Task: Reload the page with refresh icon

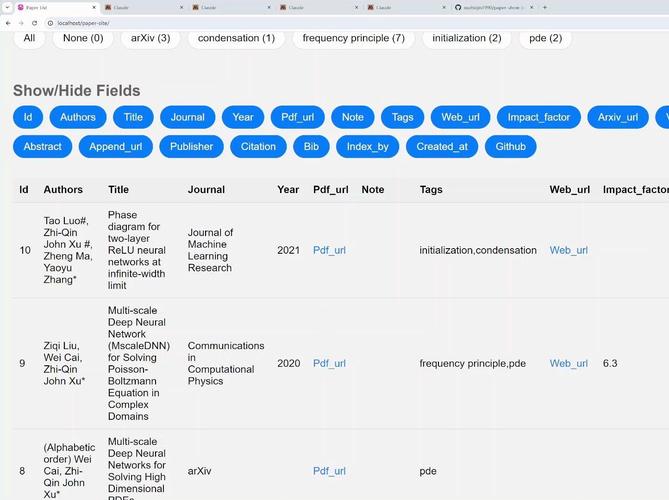Action: coord(34,23)
